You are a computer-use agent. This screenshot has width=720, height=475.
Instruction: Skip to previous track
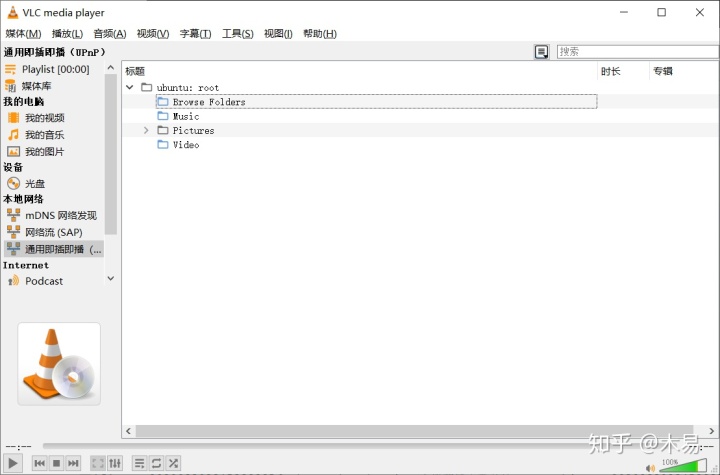(x=39, y=463)
